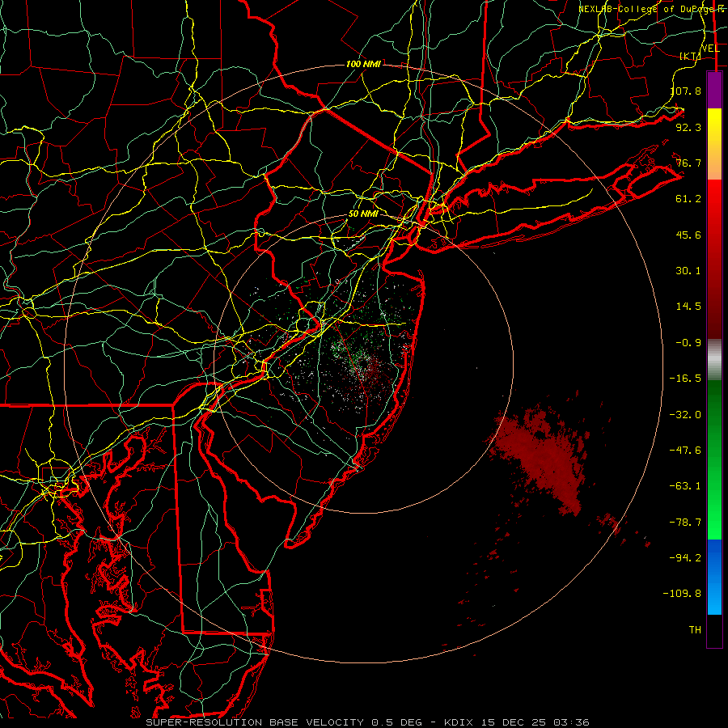Click the green segment of the velocity color bar
Screen dimensions: 728x728
point(714,459)
